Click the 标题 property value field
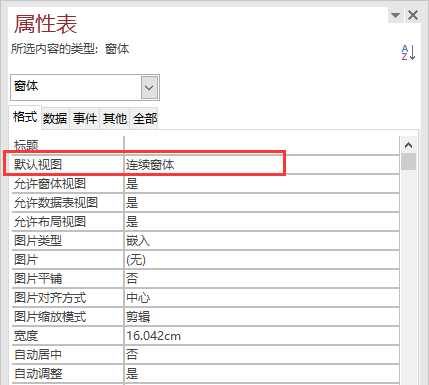This screenshot has width=429, height=385. click(262, 145)
